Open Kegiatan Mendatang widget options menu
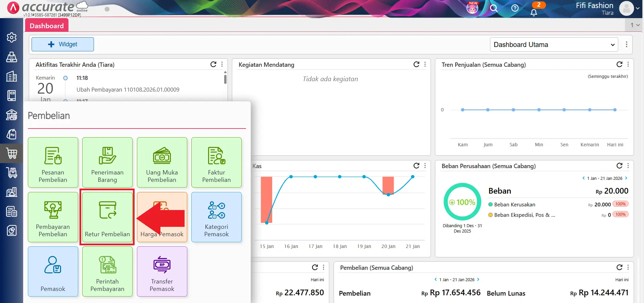The image size is (644, 303). [x=425, y=64]
